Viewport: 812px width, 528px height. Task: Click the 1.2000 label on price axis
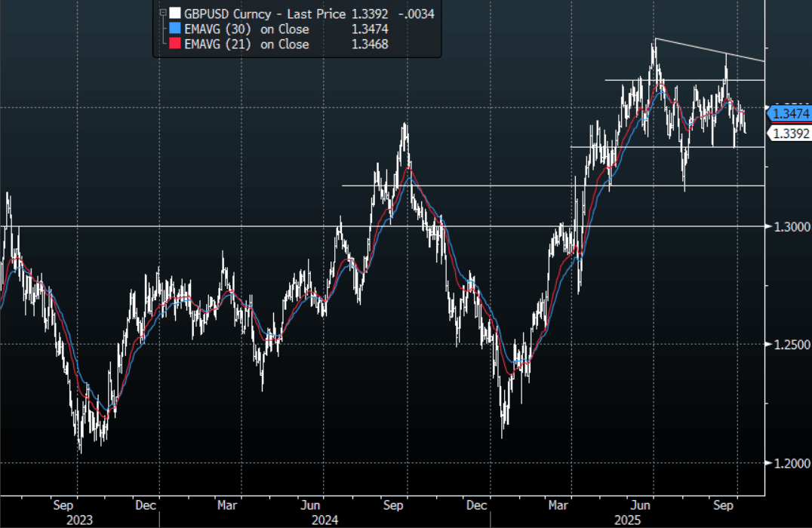[x=788, y=463]
